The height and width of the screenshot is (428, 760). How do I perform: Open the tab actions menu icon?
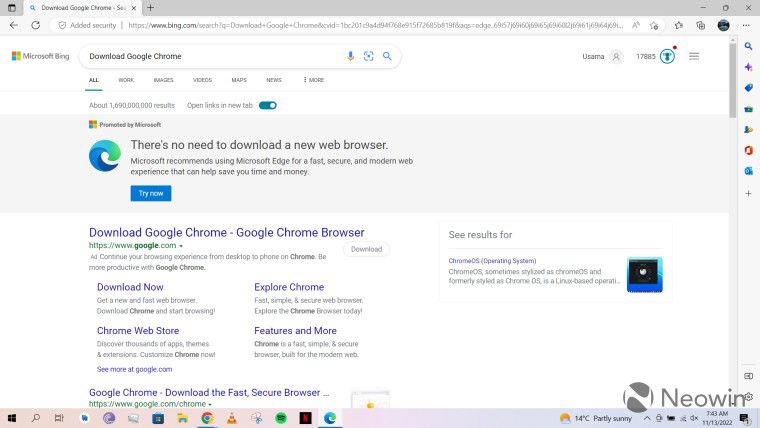[12, 8]
